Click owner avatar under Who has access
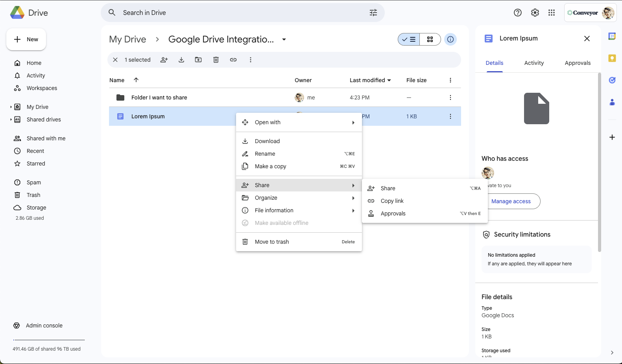Screen dimensions: 622x364 coord(488,173)
